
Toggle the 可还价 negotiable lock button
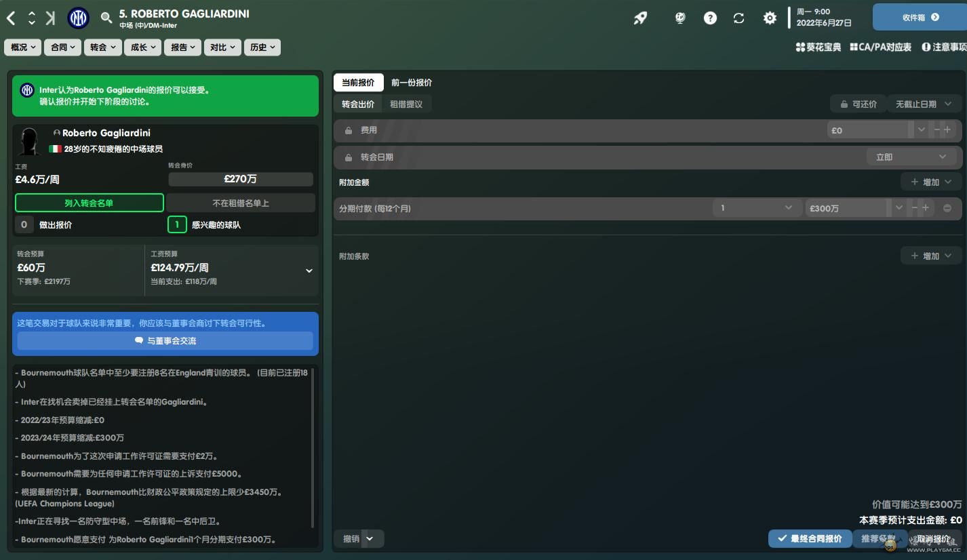tap(858, 104)
